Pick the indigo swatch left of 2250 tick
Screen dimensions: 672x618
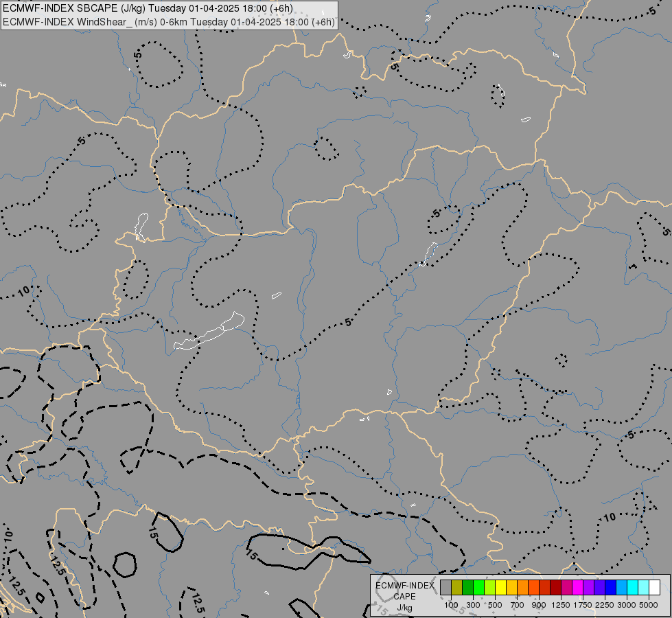click(x=599, y=588)
